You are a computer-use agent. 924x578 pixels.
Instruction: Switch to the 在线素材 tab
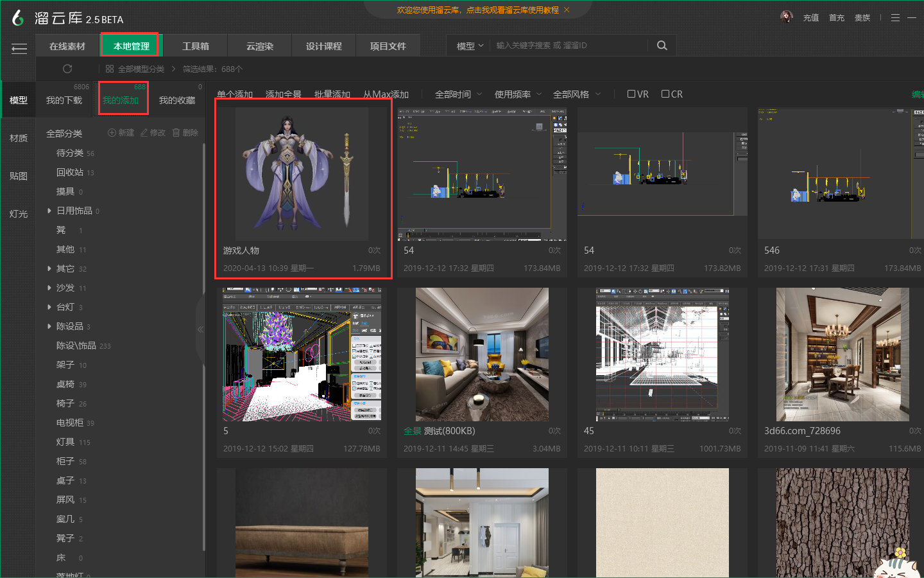point(67,46)
